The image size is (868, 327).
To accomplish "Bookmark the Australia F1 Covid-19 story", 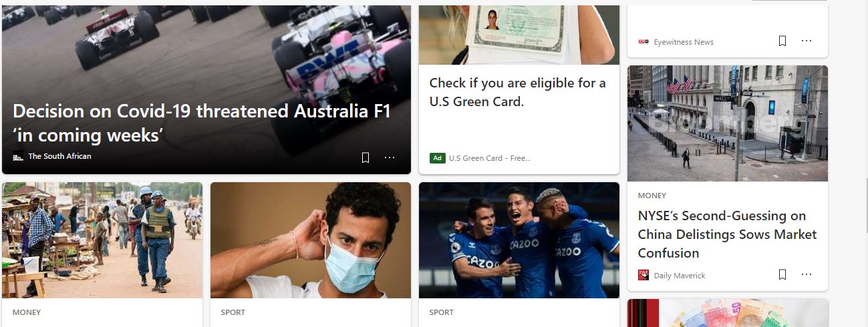I will tap(366, 157).
